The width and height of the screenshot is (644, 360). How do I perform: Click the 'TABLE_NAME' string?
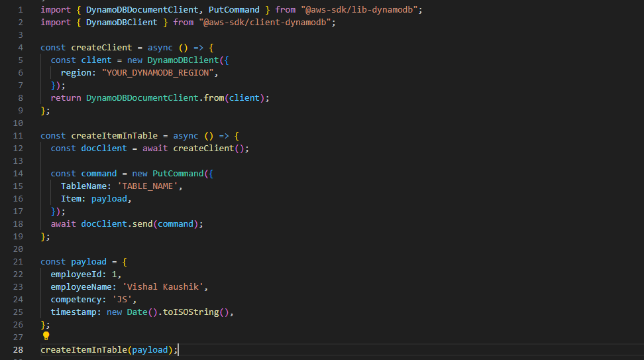click(148, 186)
